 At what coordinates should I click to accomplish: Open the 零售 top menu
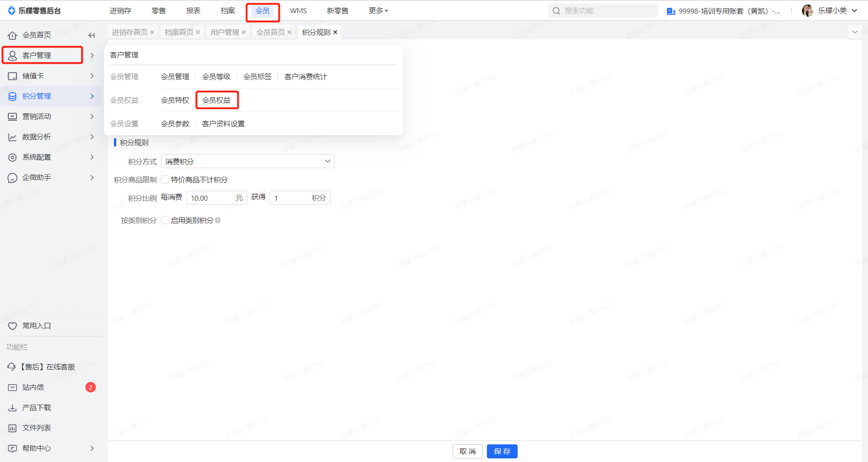[158, 10]
